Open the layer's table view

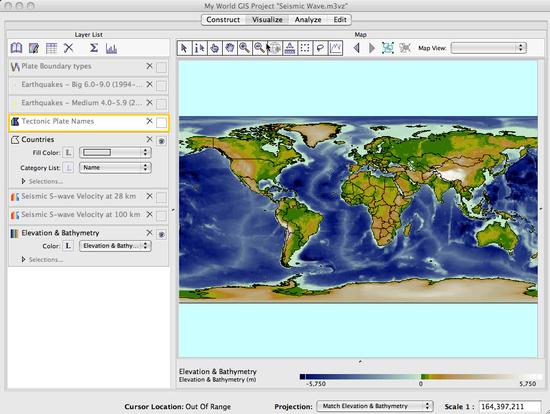[x=52, y=48]
